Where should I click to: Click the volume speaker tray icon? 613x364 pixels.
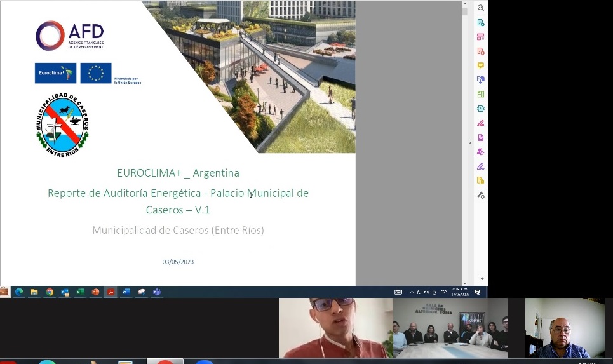point(426,292)
